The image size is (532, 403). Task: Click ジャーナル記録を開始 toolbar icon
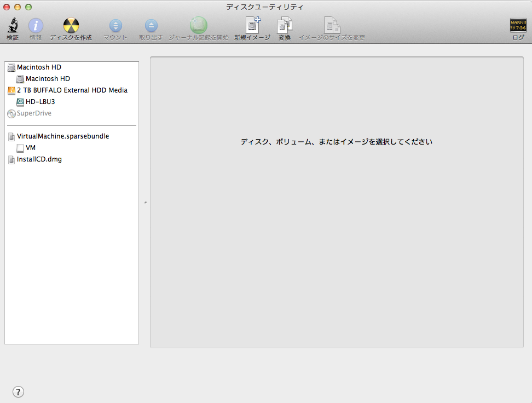coord(199,26)
